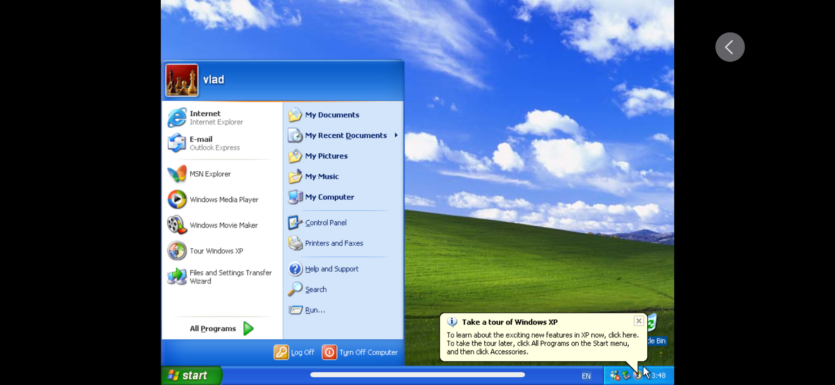Start Windows Media Player
Viewport: 835px width, 385px height.
pos(222,200)
